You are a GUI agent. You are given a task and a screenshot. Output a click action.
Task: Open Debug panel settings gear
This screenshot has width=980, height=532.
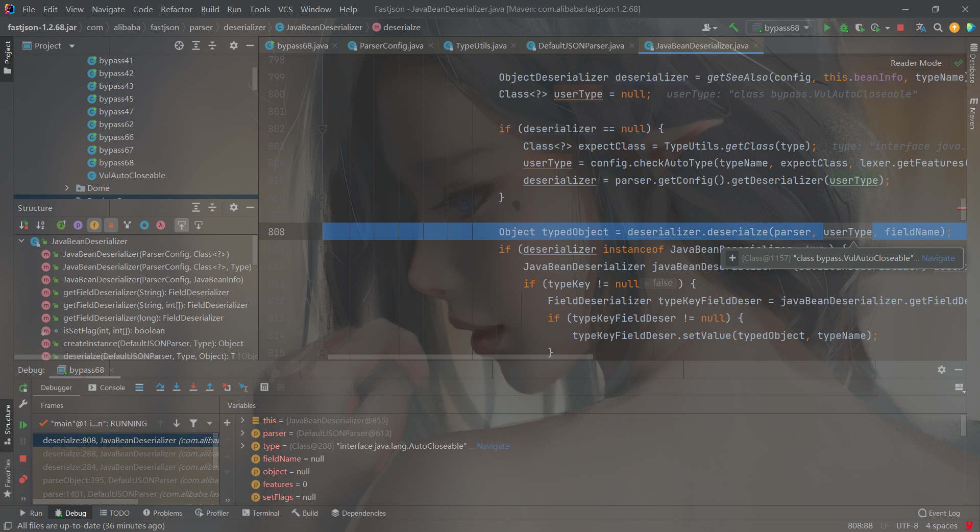[x=942, y=370]
